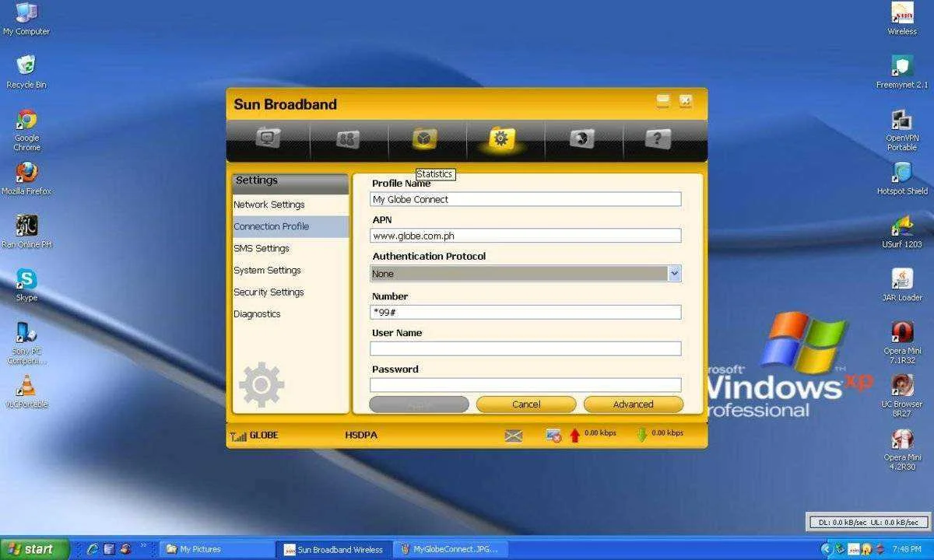Viewport: 934px width, 560px height.
Task: Click the APN field showing www.globe.com.ph
Action: pyautogui.click(x=525, y=236)
